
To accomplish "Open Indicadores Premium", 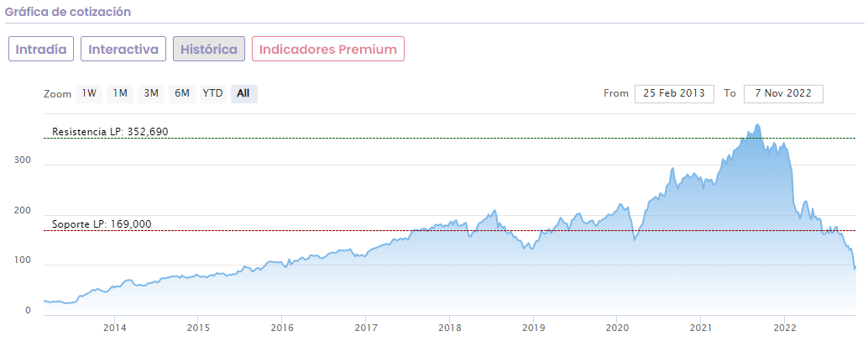I will pos(328,49).
